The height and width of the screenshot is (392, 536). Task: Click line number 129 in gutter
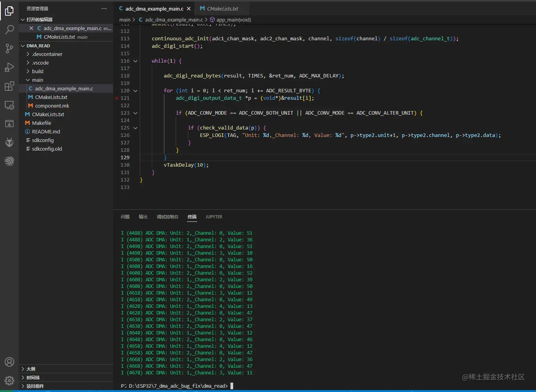pyautogui.click(x=125, y=158)
